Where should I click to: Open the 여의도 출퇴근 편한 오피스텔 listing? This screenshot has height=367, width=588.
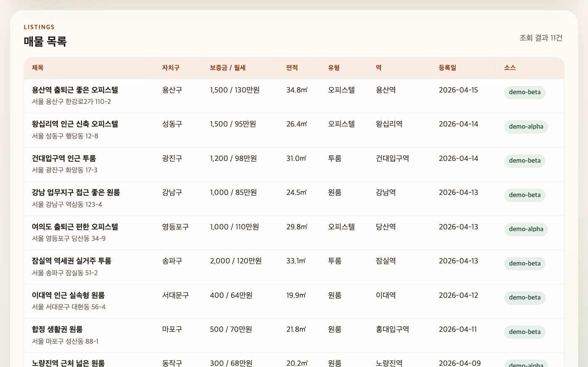point(75,227)
